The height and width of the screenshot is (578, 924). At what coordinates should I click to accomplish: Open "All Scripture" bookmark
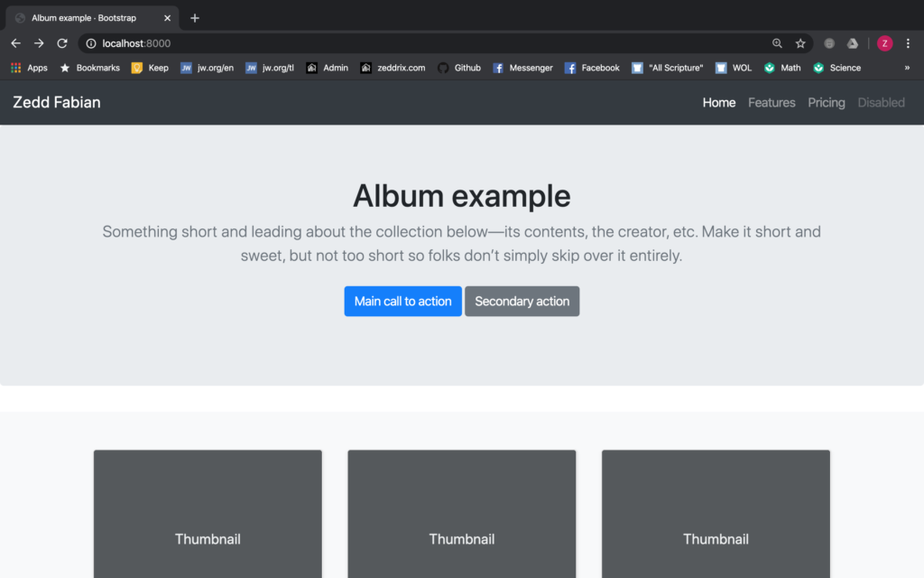(668, 68)
